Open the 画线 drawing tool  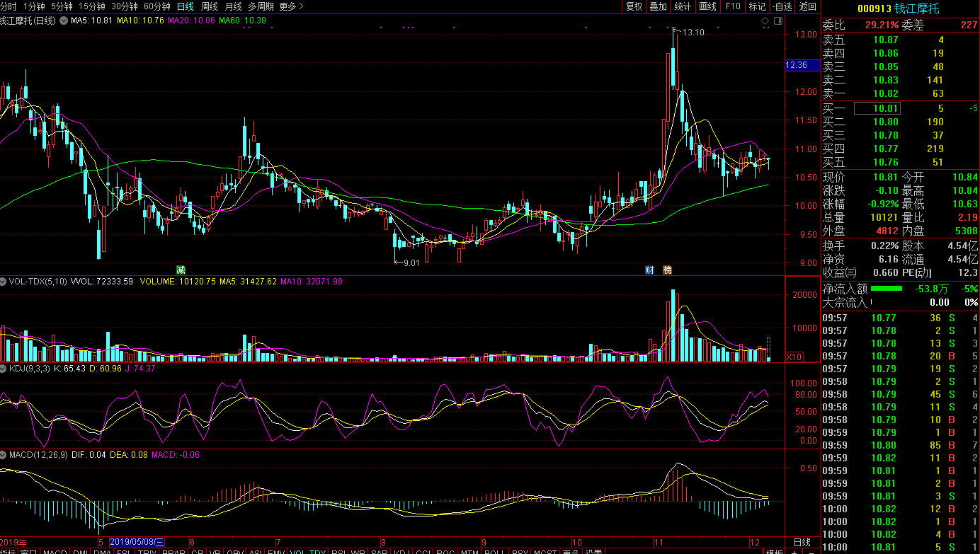click(x=707, y=6)
